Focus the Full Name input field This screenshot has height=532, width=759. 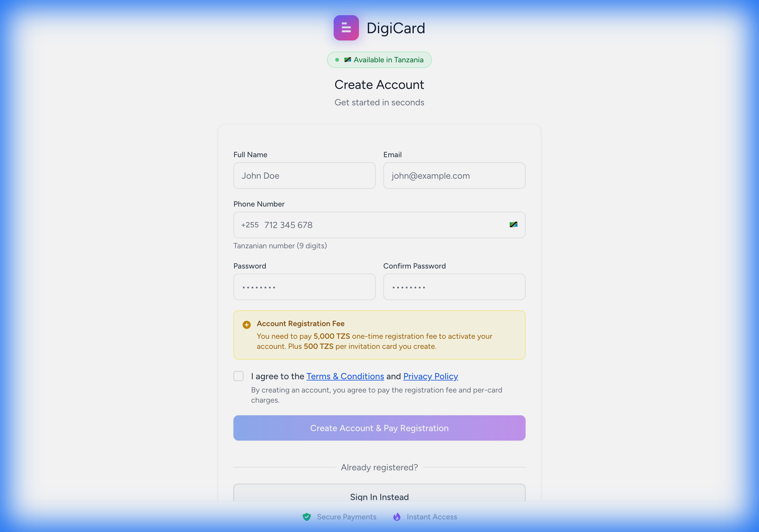[x=304, y=176]
